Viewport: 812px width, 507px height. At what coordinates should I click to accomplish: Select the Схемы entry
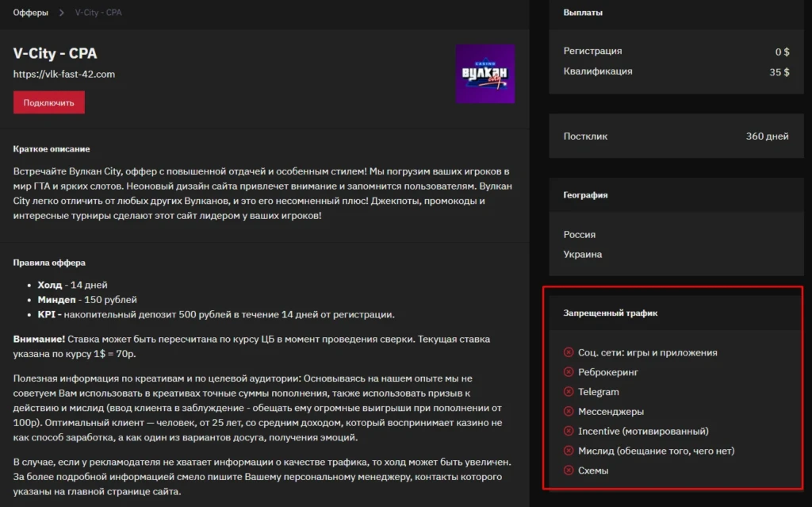pos(593,471)
